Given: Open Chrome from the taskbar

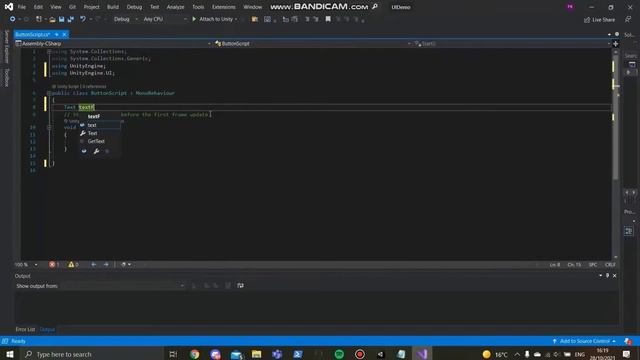Looking at the screenshot, I should pos(195,354).
